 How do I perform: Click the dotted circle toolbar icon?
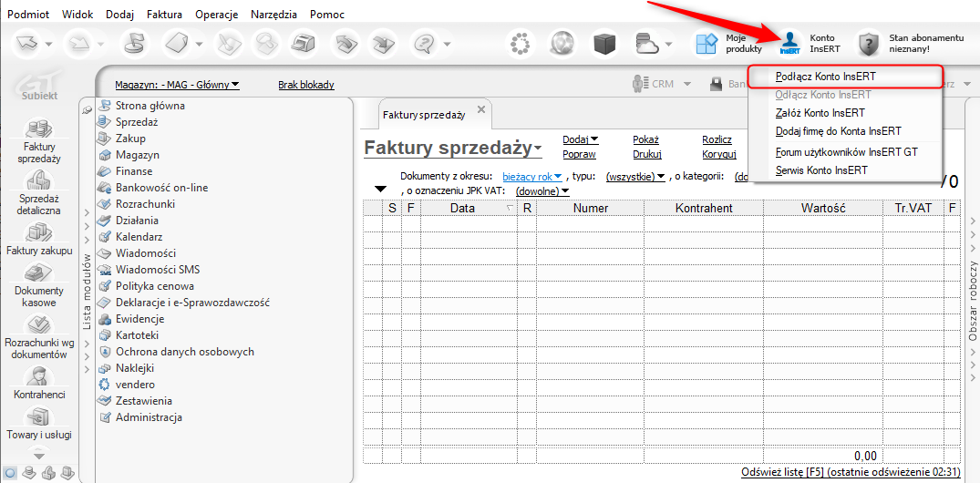(x=520, y=44)
